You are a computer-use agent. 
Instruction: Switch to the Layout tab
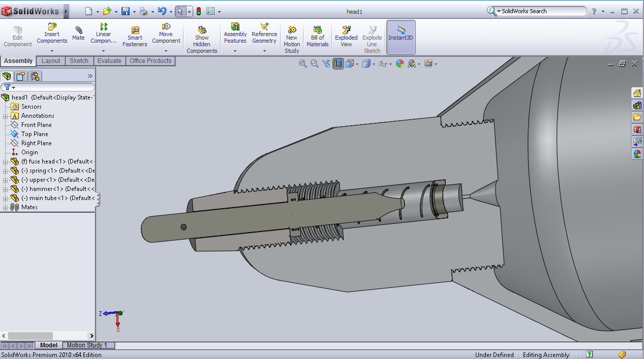[51, 61]
